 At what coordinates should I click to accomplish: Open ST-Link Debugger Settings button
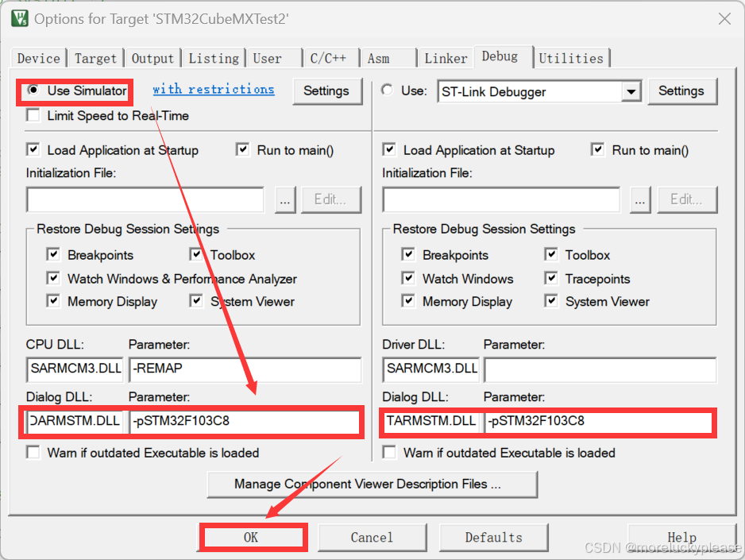pos(681,91)
